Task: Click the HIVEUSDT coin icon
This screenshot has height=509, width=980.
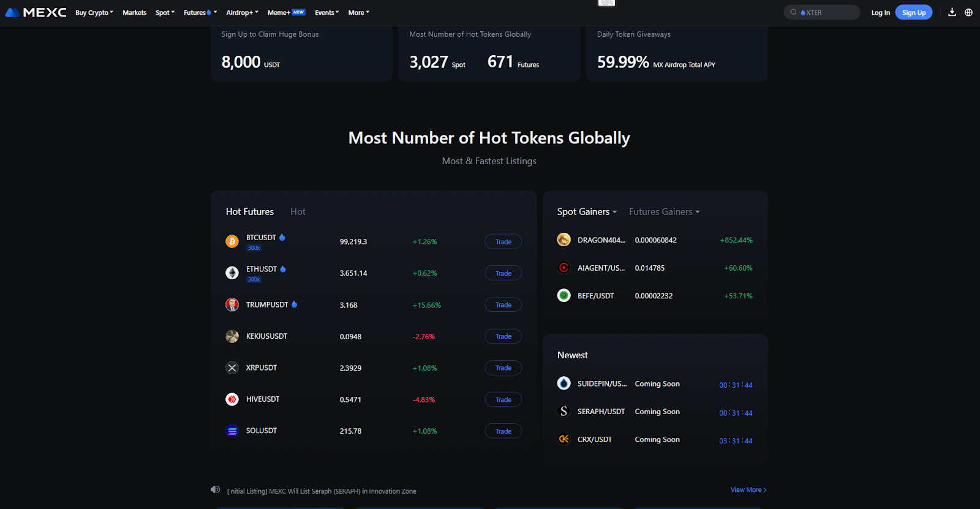Action: click(x=232, y=399)
